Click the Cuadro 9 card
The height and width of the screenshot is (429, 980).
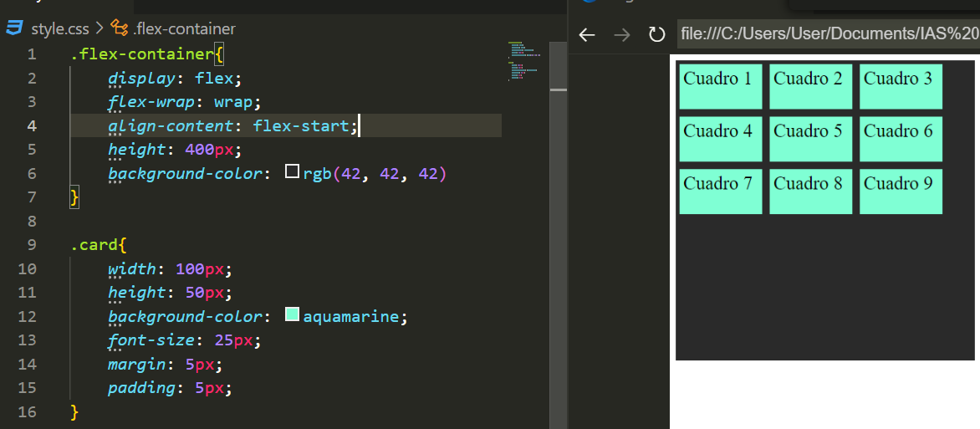pyautogui.click(x=901, y=192)
